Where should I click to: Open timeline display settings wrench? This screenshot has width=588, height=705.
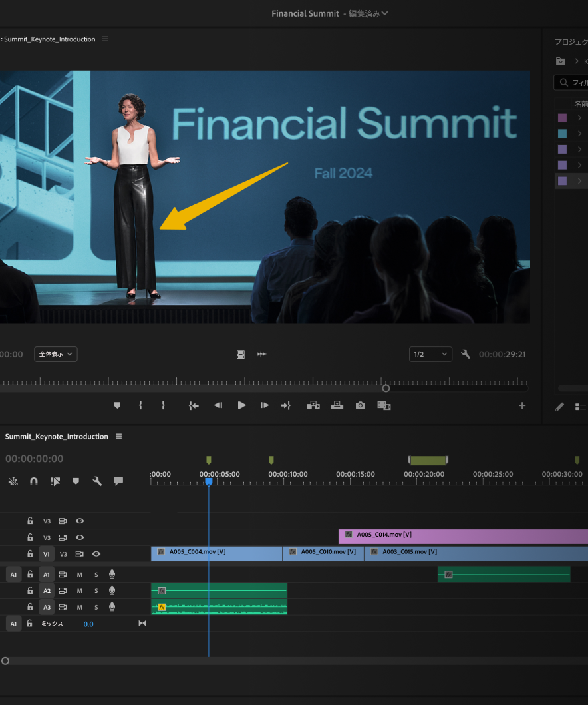[x=97, y=481]
